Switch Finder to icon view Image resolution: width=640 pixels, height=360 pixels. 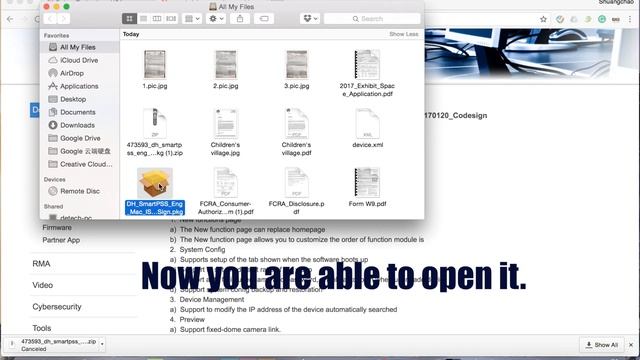129,19
